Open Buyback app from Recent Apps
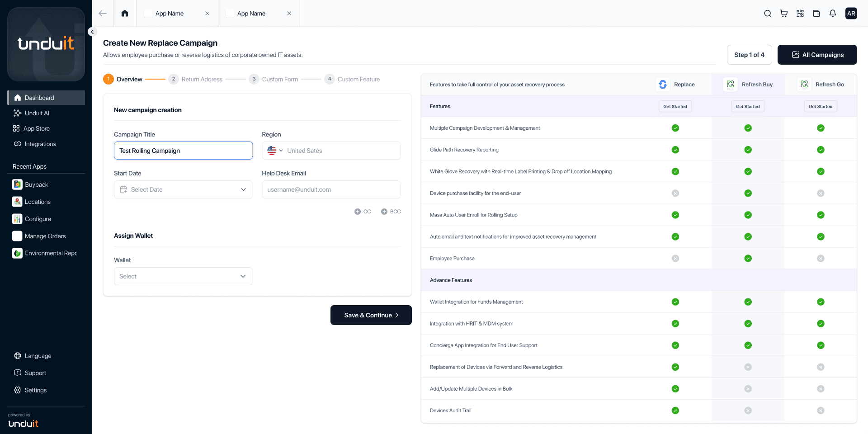868x434 pixels. point(36,184)
